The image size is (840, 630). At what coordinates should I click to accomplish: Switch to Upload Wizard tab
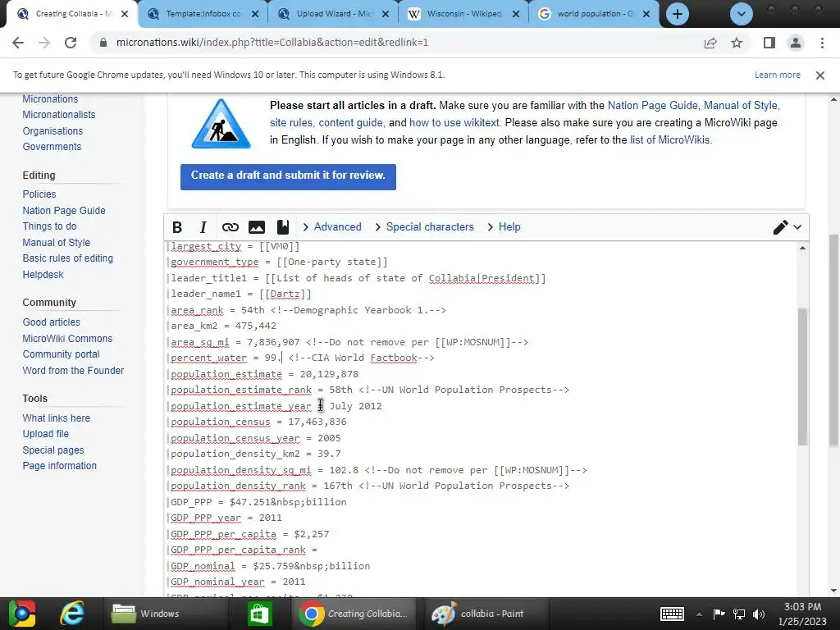point(335,14)
